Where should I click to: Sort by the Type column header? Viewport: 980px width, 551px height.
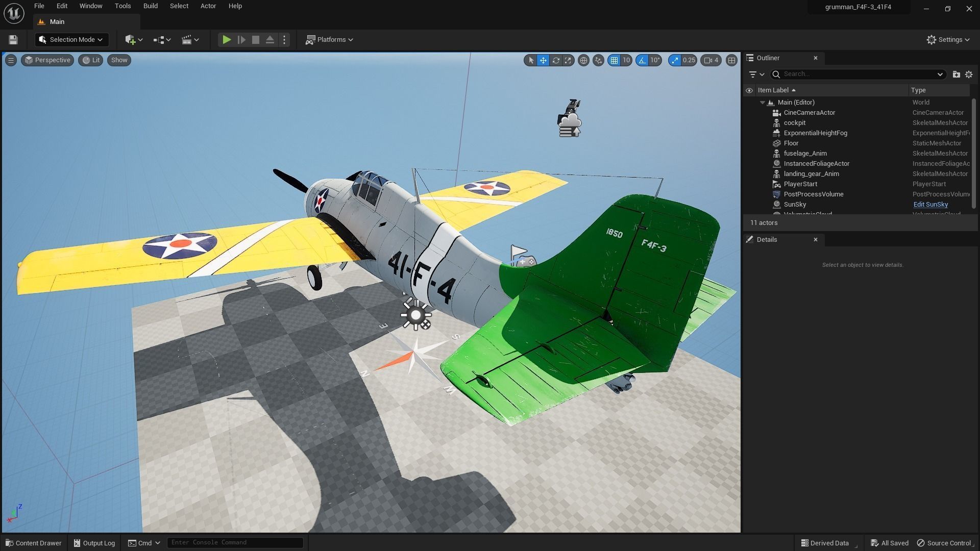click(939, 90)
